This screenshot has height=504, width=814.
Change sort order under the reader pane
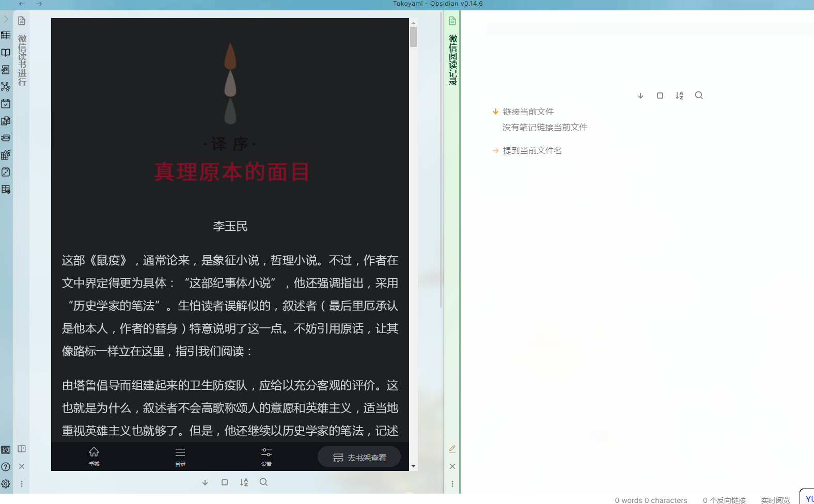click(244, 482)
